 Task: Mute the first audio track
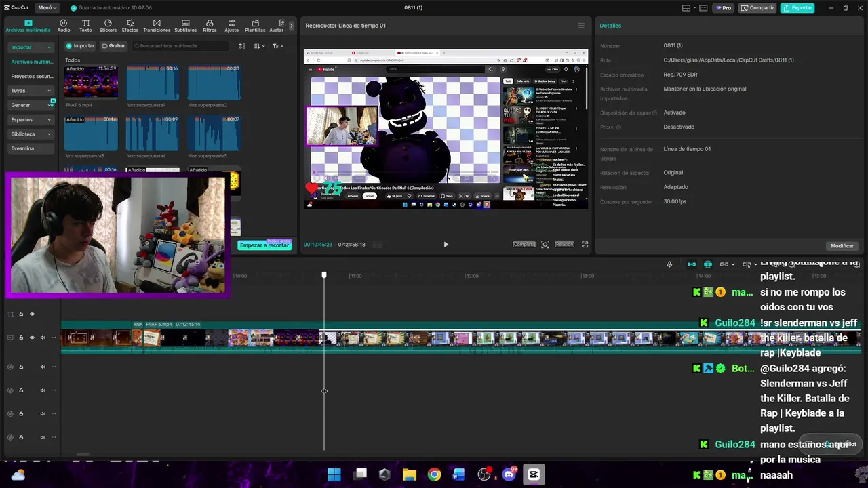tap(43, 367)
